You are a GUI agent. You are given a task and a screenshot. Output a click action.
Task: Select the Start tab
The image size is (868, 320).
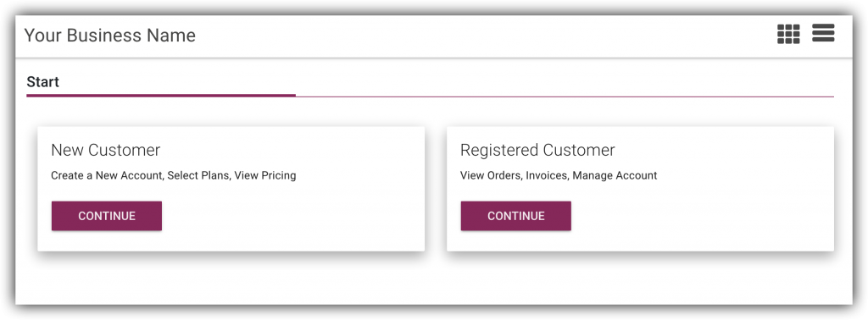[x=42, y=82]
